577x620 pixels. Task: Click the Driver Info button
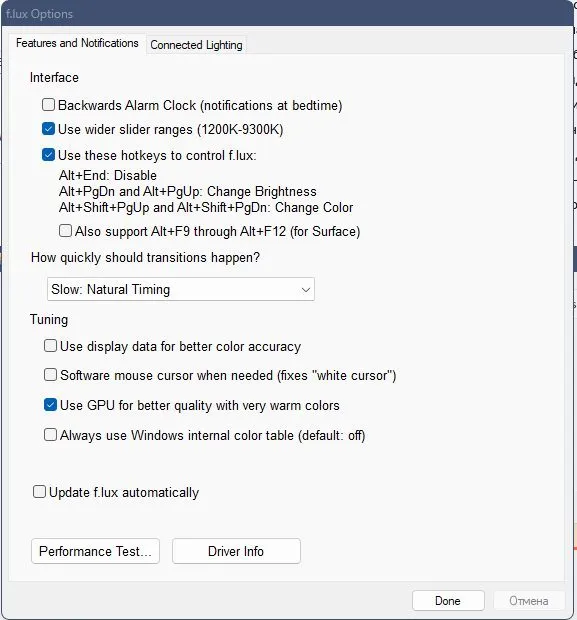coord(236,551)
